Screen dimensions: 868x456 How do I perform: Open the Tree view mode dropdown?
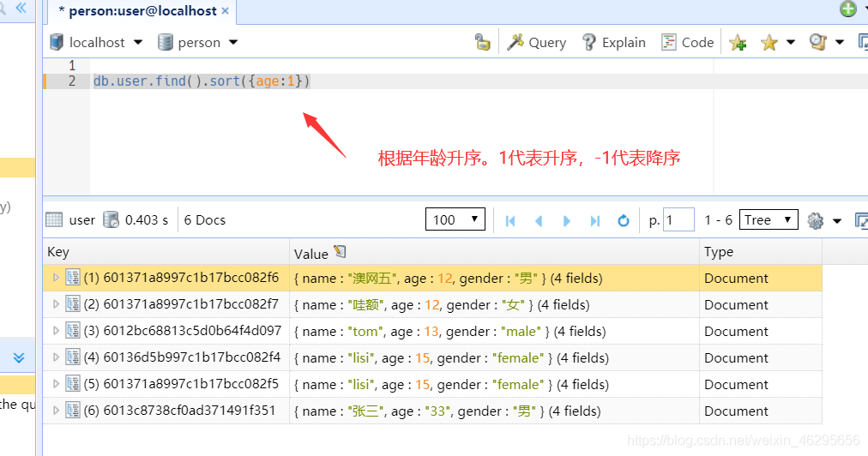click(769, 219)
